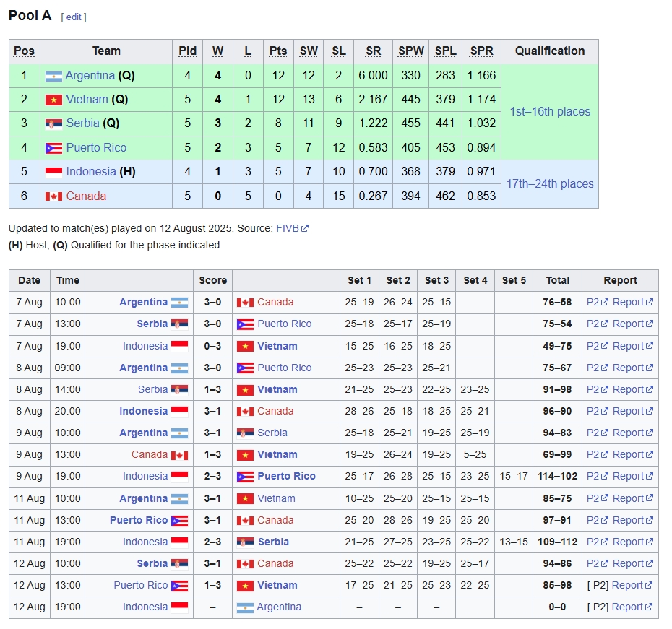Open the edit link beside Pool A
This screenshot has height=629, width=672.
pos(74,17)
